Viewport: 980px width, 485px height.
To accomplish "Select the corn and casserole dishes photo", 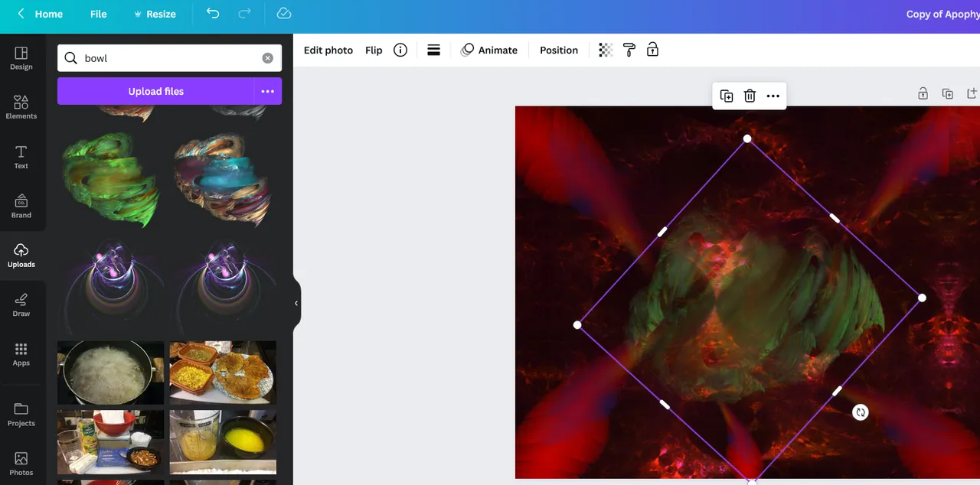I will (223, 373).
